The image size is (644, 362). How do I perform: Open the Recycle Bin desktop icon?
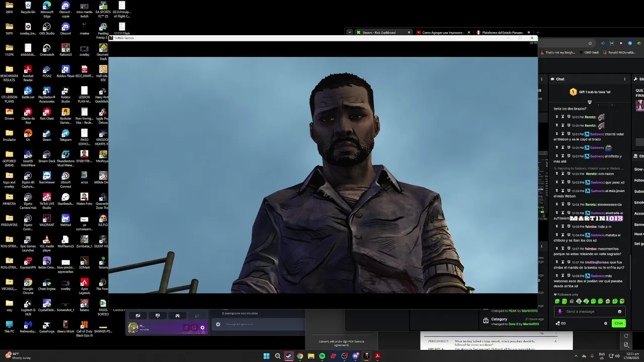(28, 8)
